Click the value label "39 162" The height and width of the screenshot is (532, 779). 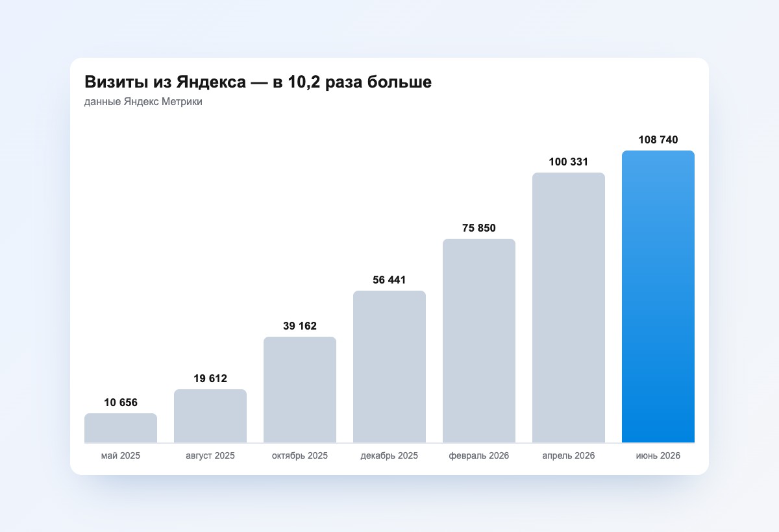[300, 326]
